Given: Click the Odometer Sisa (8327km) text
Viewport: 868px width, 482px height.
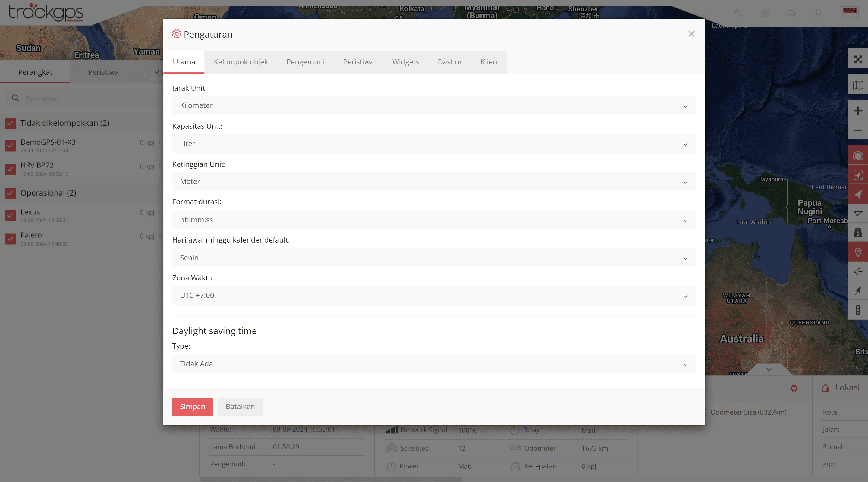Looking at the screenshot, I should coord(748,412).
